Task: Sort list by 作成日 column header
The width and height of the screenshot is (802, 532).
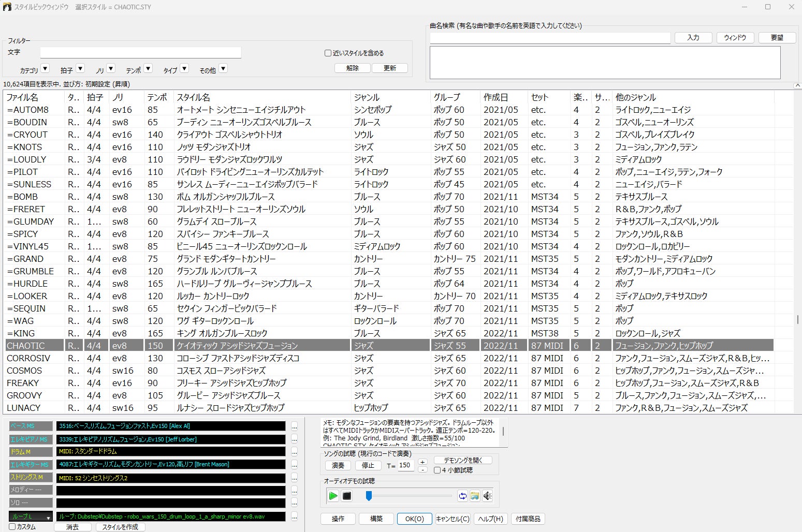Action: tap(495, 97)
